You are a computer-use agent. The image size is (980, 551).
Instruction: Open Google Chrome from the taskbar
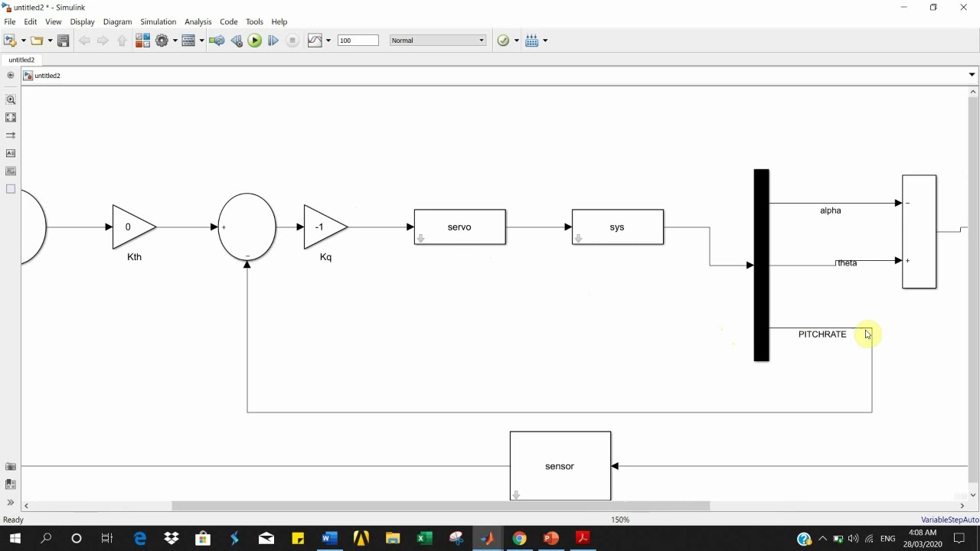519,539
